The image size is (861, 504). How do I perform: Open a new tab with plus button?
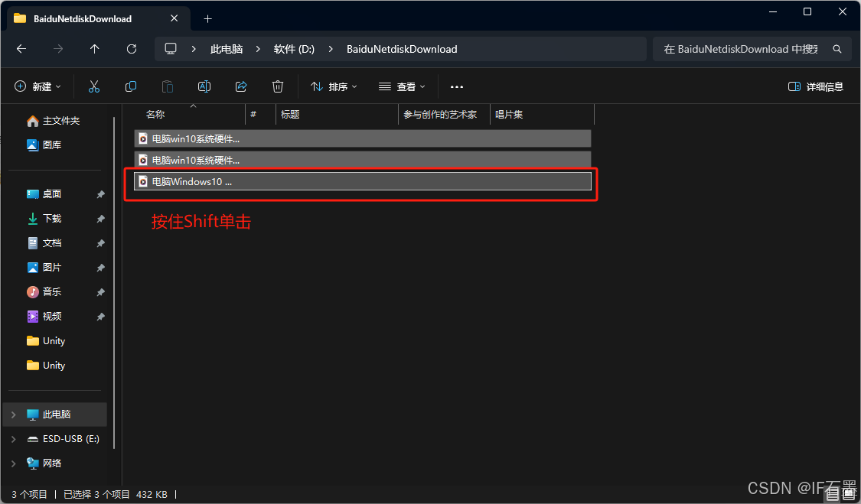(x=207, y=18)
